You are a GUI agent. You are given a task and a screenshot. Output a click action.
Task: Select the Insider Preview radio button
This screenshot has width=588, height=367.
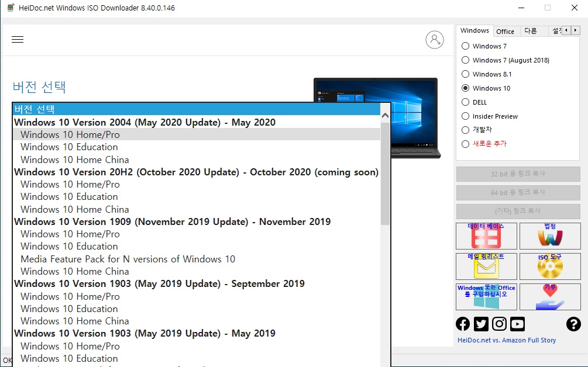(x=465, y=116)
